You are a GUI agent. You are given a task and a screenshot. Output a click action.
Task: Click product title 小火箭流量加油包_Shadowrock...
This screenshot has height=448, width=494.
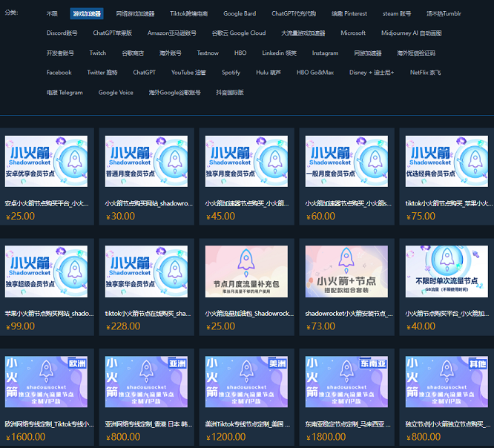coord(249,314)
